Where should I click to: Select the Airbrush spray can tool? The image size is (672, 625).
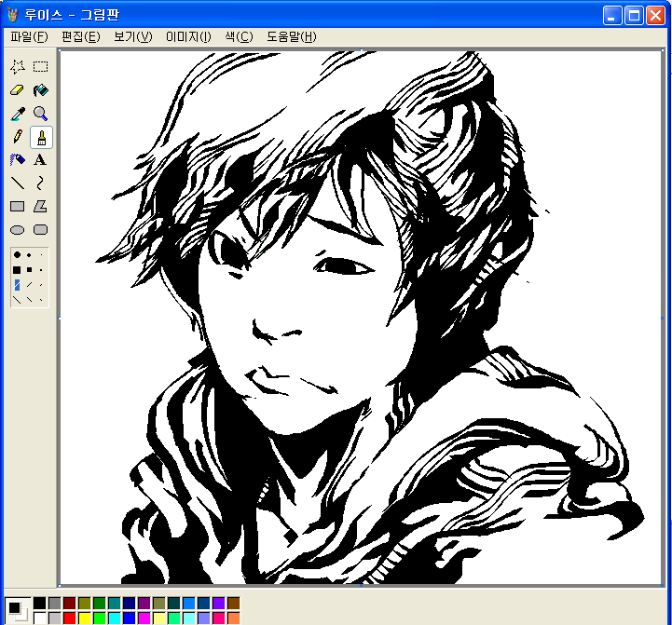tap(17, 160)
